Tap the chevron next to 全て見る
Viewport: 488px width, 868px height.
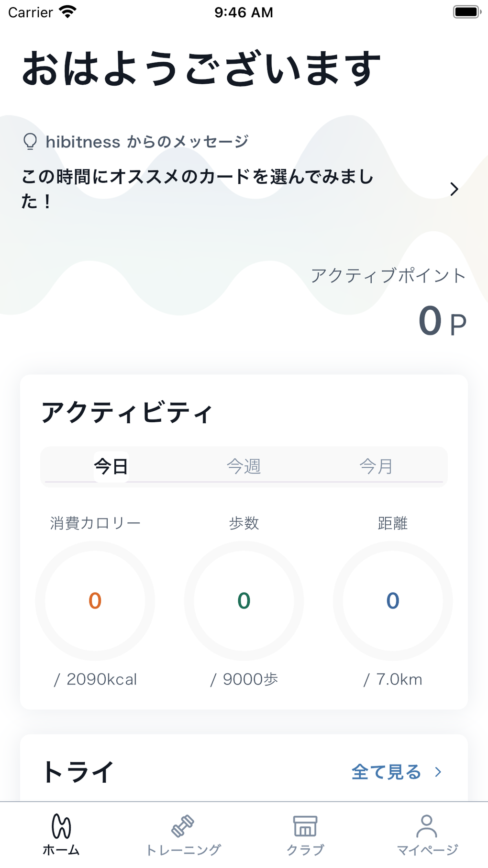[438, 772]
